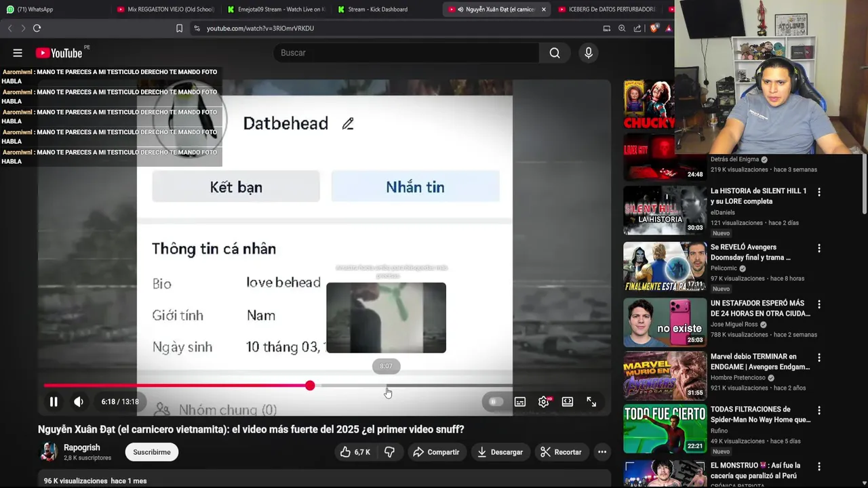Screen dimensions: 868x488
Task: Open Silent Hill historia video thumbnail
Action: coord(665,210)
